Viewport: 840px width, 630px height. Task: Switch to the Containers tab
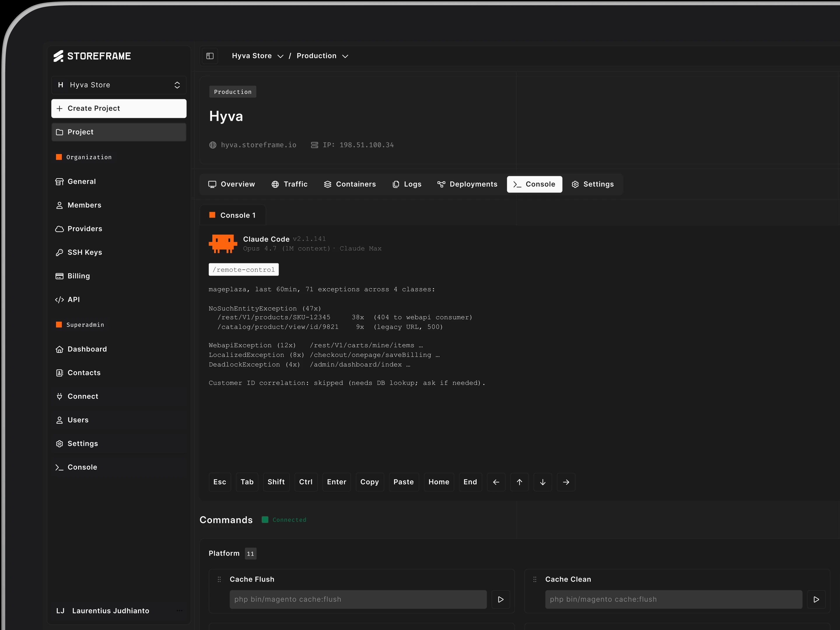tap(350, 184)
